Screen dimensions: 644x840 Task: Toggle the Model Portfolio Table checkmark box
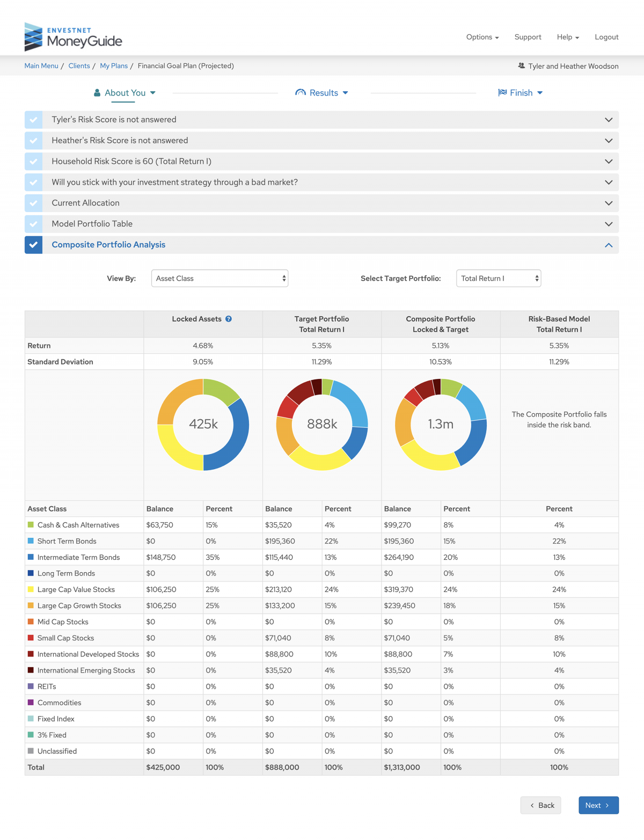pyautogui.click(x=33, y=224)
